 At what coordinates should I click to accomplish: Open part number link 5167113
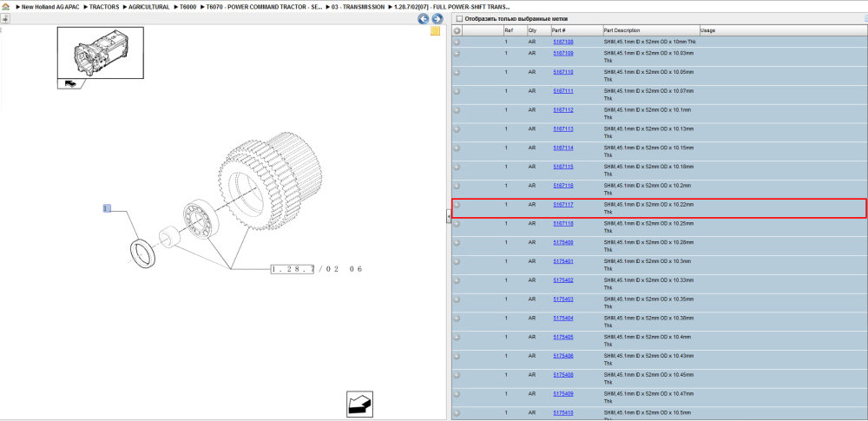tap(563, 129)
